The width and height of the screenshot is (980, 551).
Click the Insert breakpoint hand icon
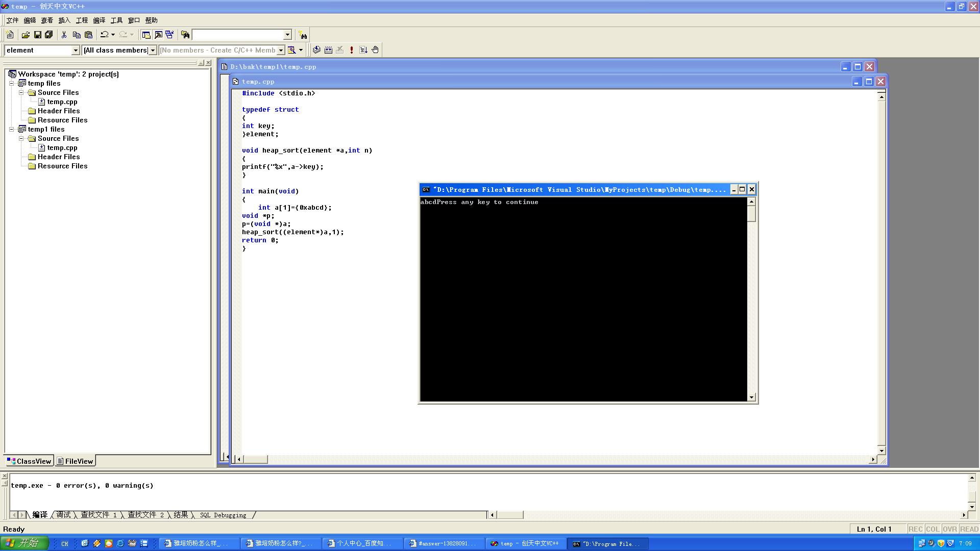[375, 50]
